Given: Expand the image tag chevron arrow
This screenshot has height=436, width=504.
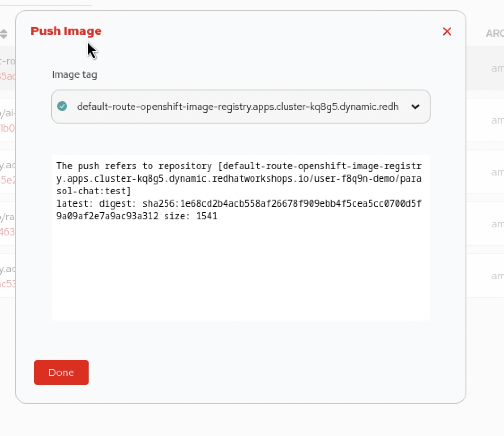Looking at the screenshot, I should [x=415, y=107].
